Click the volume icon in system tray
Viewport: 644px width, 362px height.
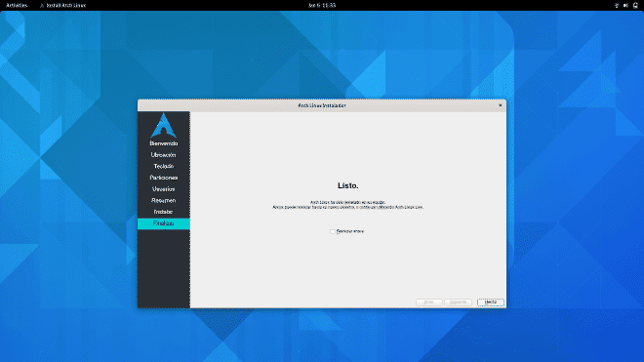(x=625, y=5)
